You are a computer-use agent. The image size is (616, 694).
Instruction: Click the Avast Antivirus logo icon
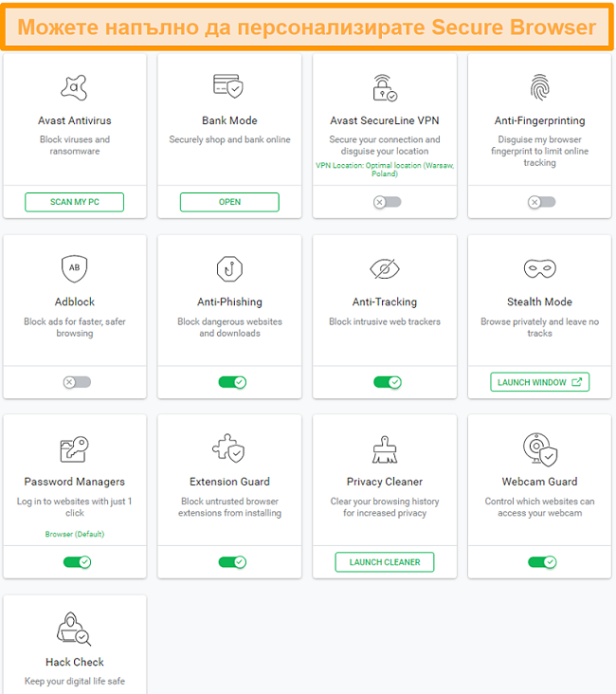74,87
